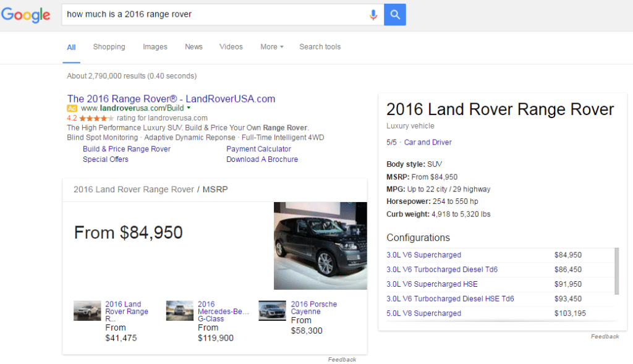The height and width of the screenshot is (364, 633).
Task: Expand the More search menu
Action: coord(272,47)
